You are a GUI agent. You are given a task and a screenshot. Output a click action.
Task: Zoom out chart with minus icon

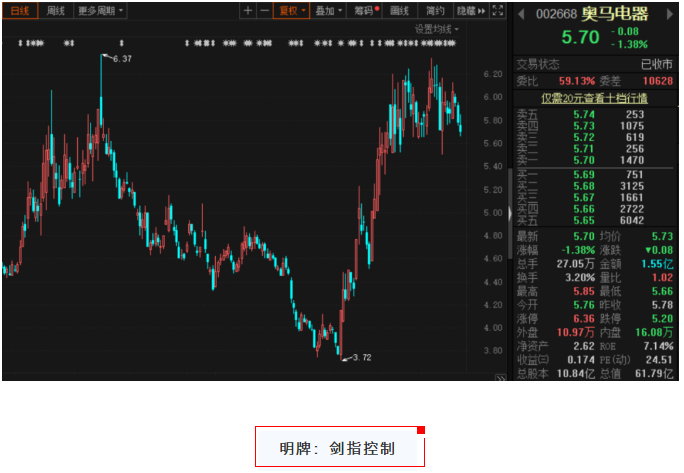tap(264, 10)
